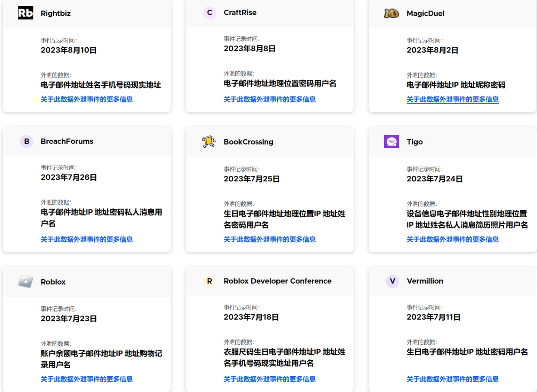Viewport: 537px width, 392px height.
Task: Click Rightbiz leaked data list text
Action: (x=101, y=85)
